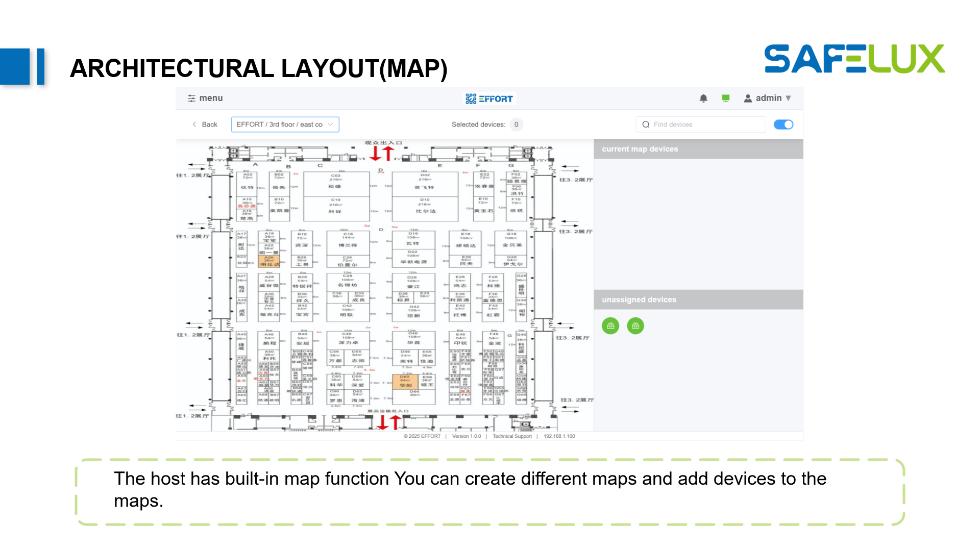Image resolution: width=980 pixels, height=551 pixels.
Task: Click the current map devices panel header
Action: 698,149
